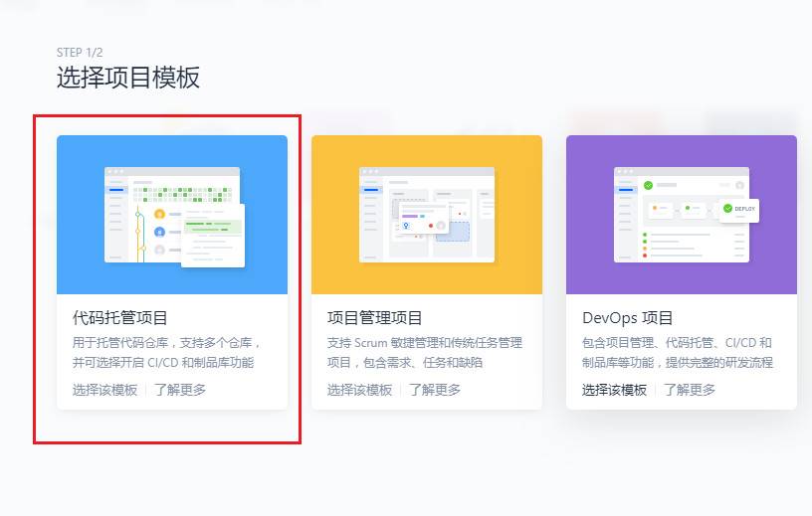Viewport: 812px width, 516px height.
Task: Click the description starting 用于托管代码仓库
Action: [x=166, y=353]
